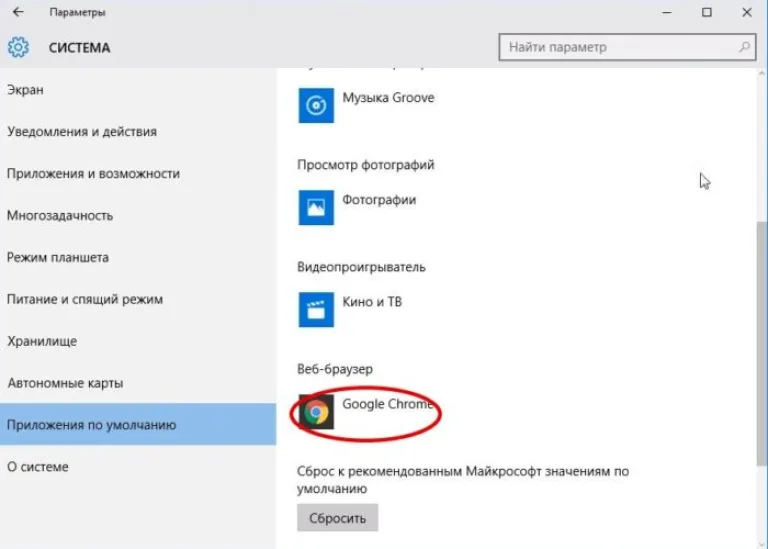Click the Видеопроигрыватель heading
Image resolution: width=768 pixels, height=549 pixels.
pyautogui.click(x=361, y=267)
